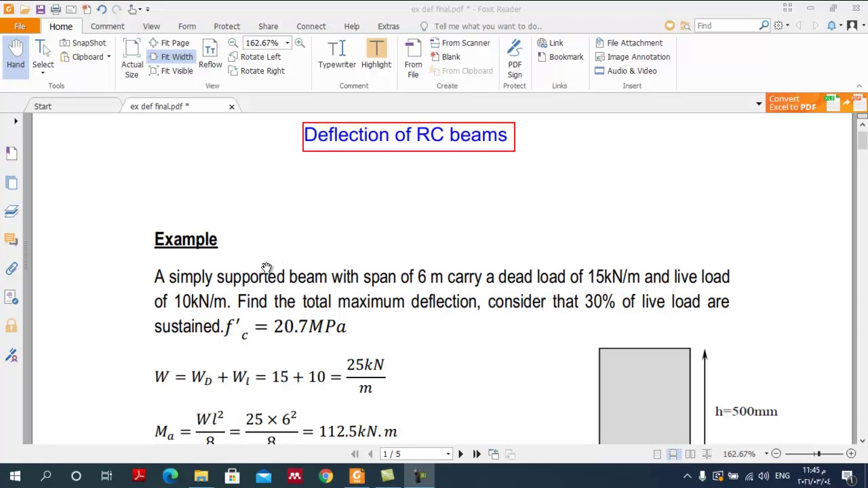This screenshot has width=868, height=488.
Task: Open the page number dropdown
Action: (448, 454)
